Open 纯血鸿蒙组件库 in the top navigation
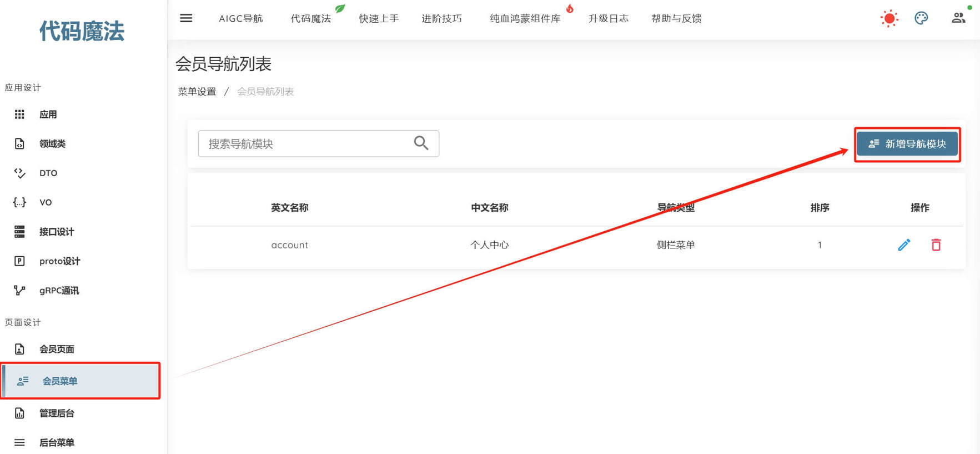 525,18
